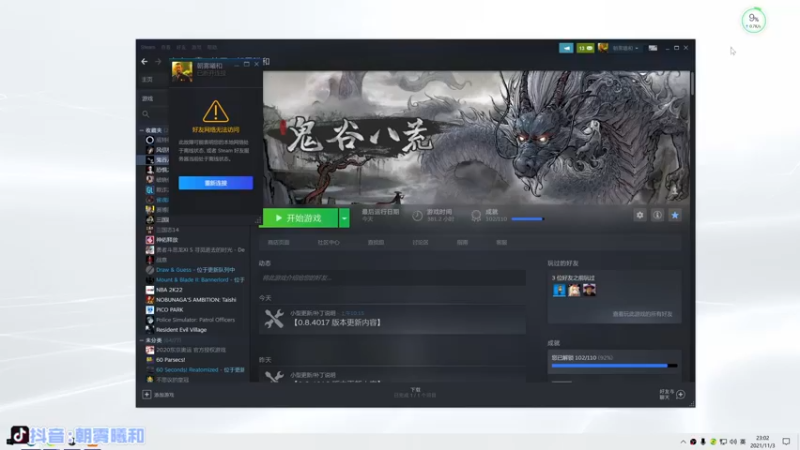Click the third friend avatar thumbnail
This screenshot has width=800, height=450.
pyautogui.click(x=589, y=290)
